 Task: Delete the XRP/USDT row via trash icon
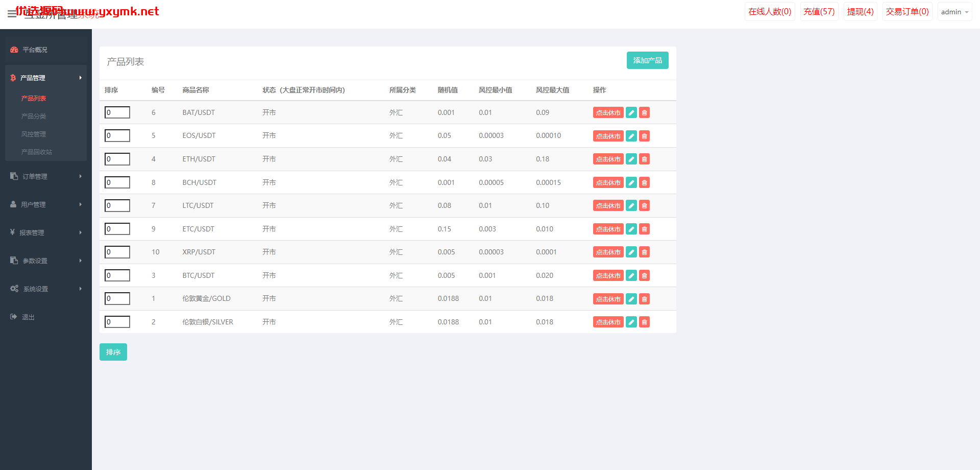645,252
